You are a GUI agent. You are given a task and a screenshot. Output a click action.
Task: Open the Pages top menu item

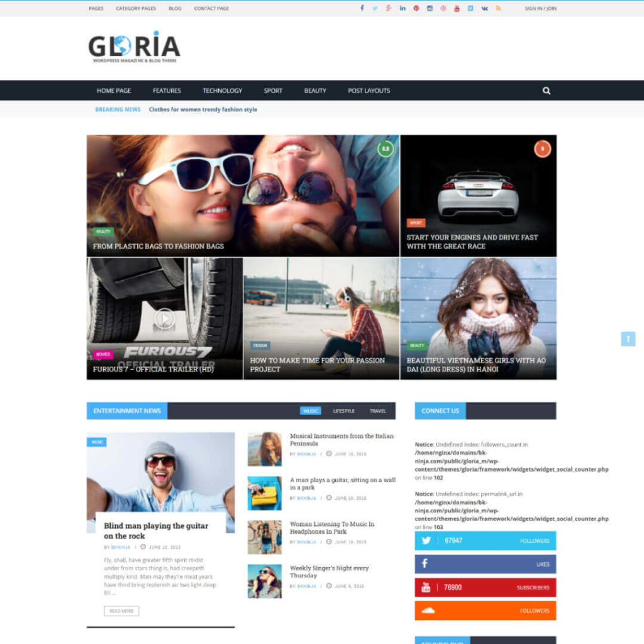click(x=96, y=8)
